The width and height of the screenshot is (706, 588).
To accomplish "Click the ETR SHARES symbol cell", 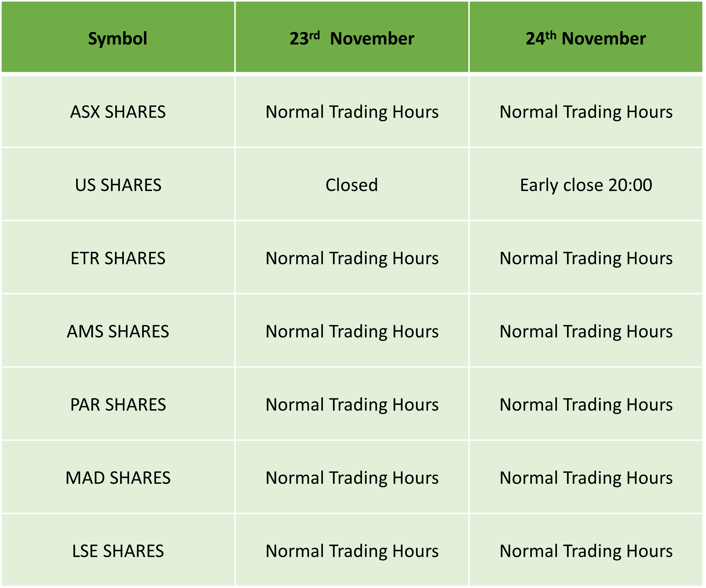I will pos(118,258).
